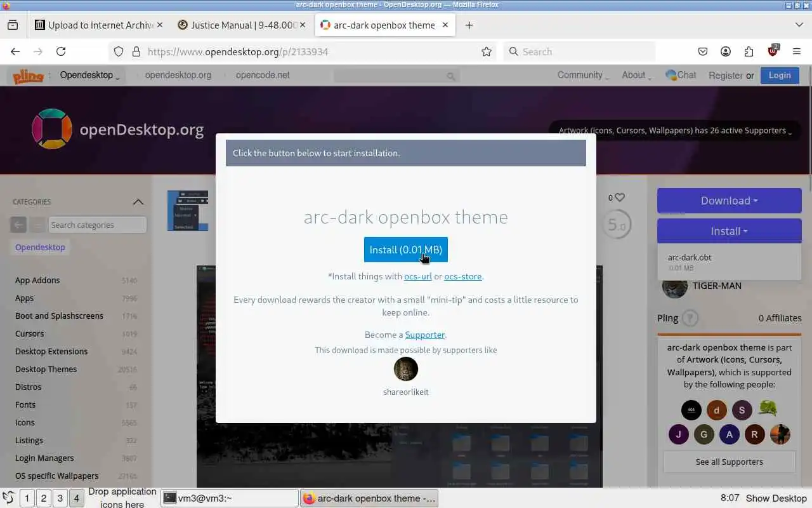Click the Register link
This screenshot has height=508, width=812.
pyautogui.click(x=726, y=75)
